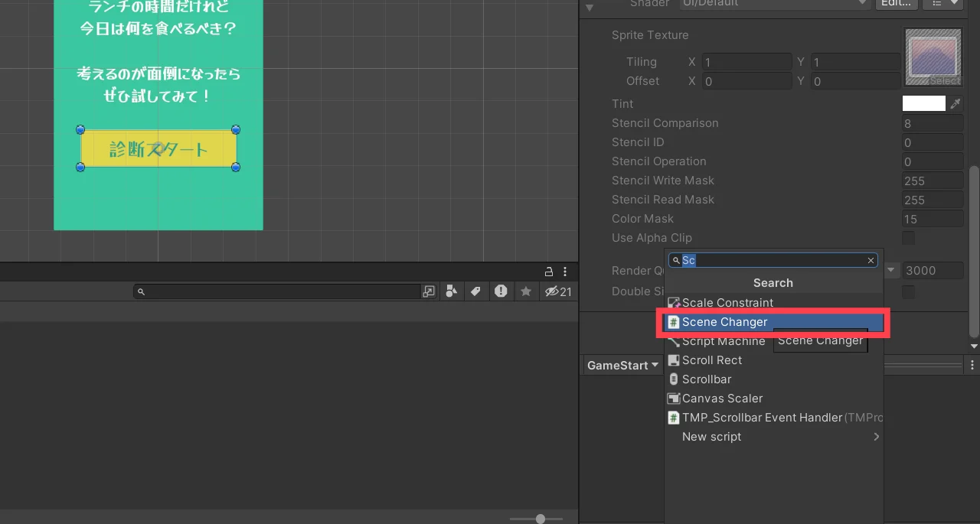Open the Shader UI/Default dropdown
The image size is (980, 524).
coord(775,3)
